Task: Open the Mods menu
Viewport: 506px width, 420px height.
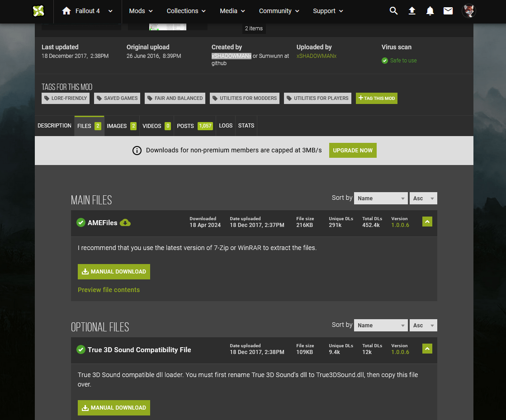Action: click(141, 11)
